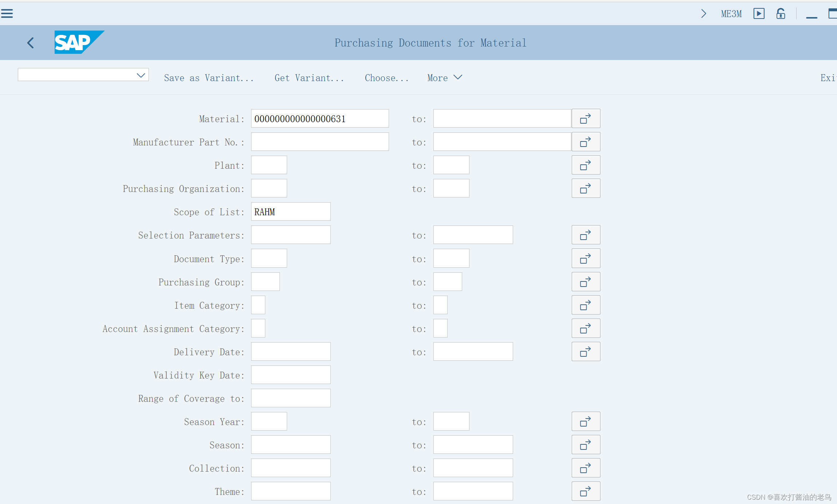This screenshot has height=504, width=837.
Task: Click the Scope of List field showing RAHM
Action: point(290,212)
